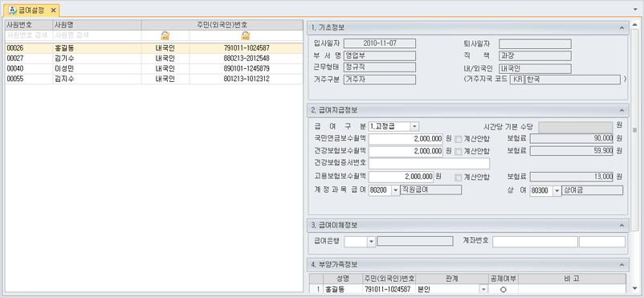Click the filter icon under 내국인 column

(x=165, y=35)
